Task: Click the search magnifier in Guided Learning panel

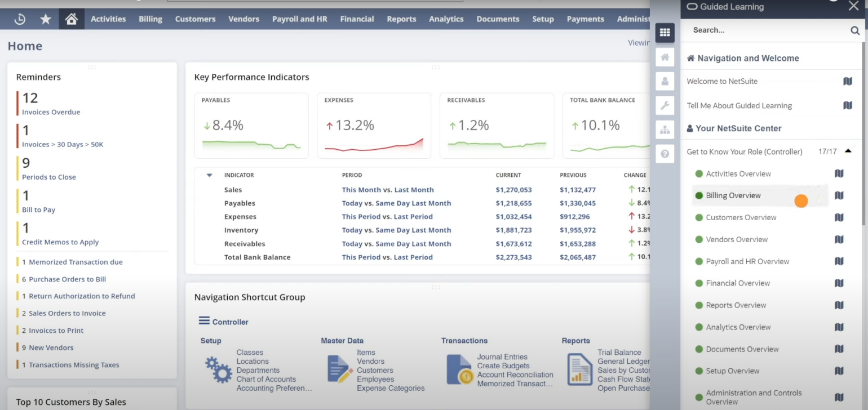Action: pos(855,30)
